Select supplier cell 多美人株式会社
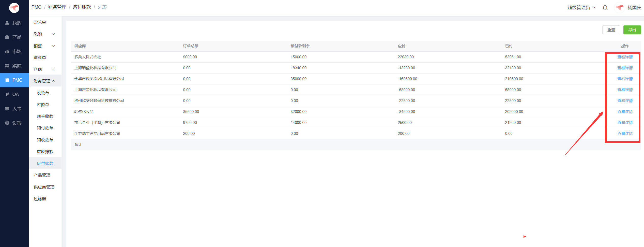Viewport: 644px width, 247px height. click(88, 57)
